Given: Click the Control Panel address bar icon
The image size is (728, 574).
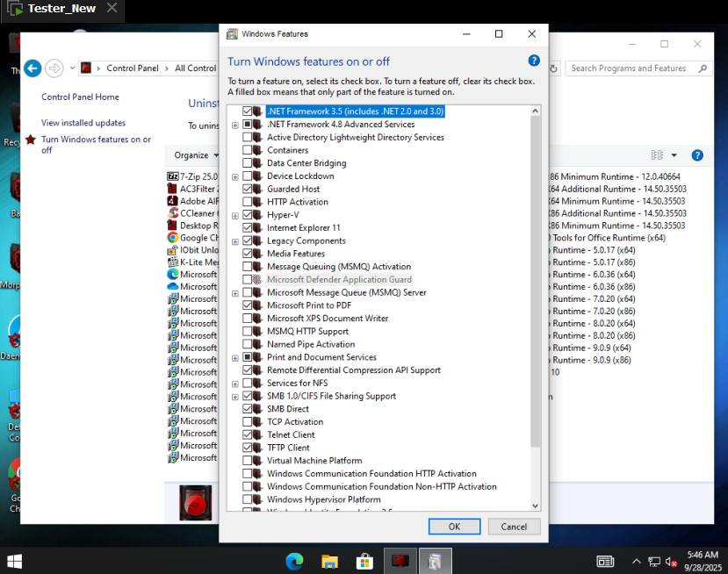Looking at the screenshot, I should (x=86, y=68).
